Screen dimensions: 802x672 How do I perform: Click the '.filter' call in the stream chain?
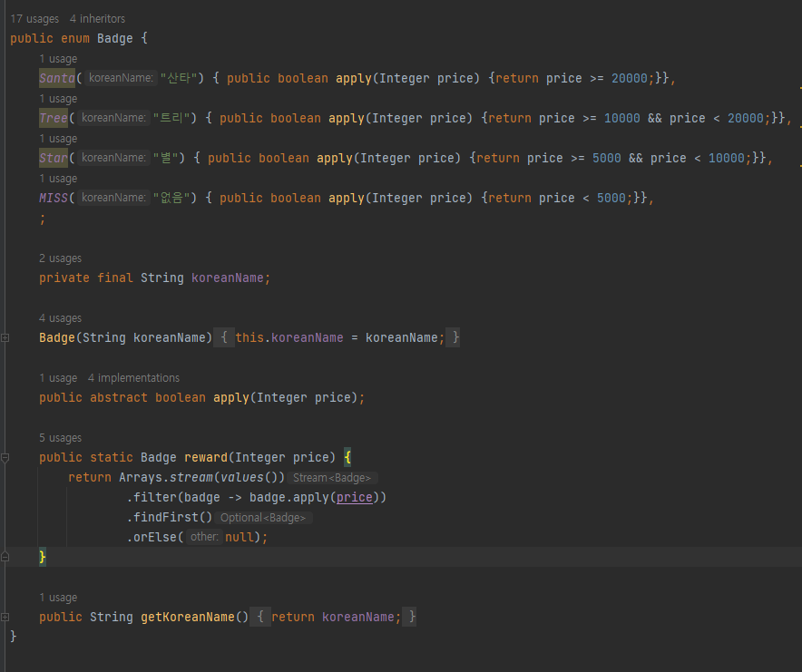click(x=151, y=497)
